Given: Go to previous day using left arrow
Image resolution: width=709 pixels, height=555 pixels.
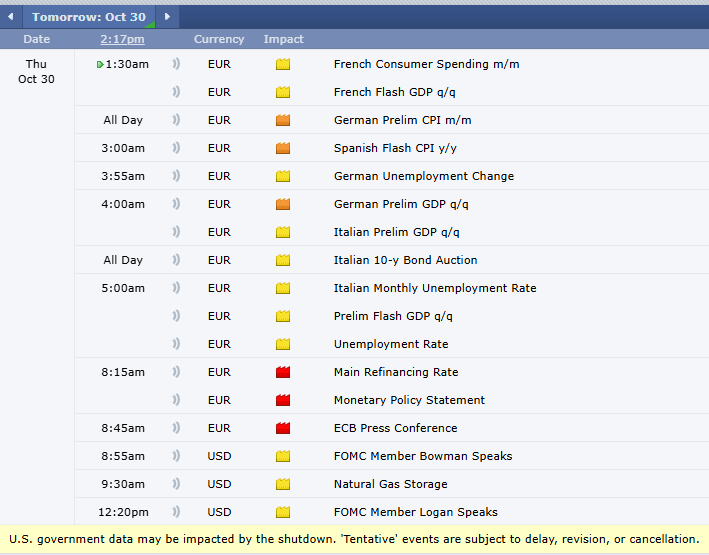Looking at the screenshot, I should click(10, 17).
